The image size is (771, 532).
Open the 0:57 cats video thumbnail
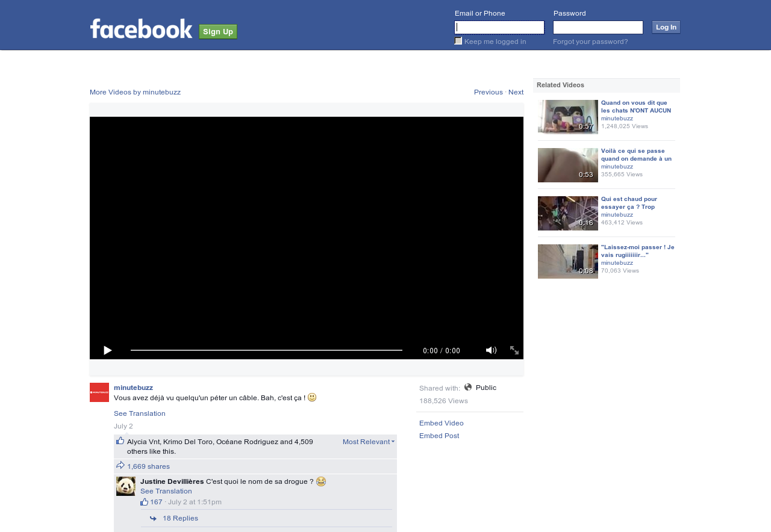pos(568,117)
